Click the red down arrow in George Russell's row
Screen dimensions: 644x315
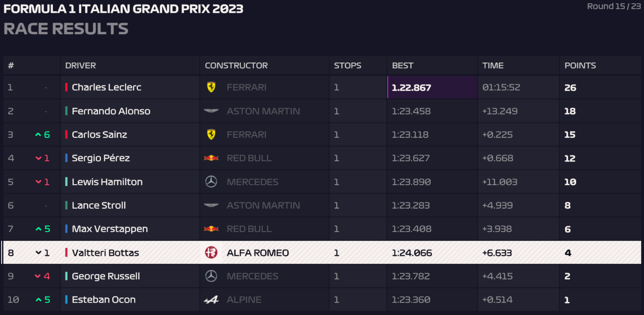click(38, 276)
